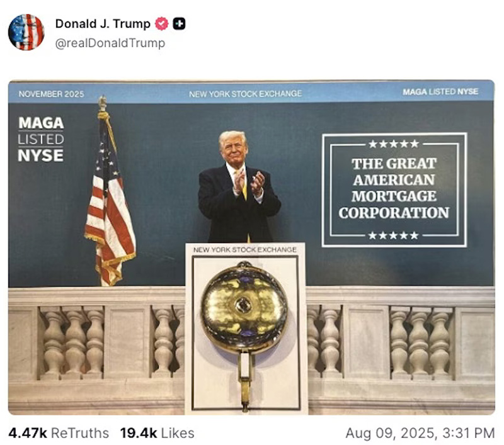This screenshot has width=504, height=445.
Task: View the 4.47k ReTruths list
Action: [59, 433]
